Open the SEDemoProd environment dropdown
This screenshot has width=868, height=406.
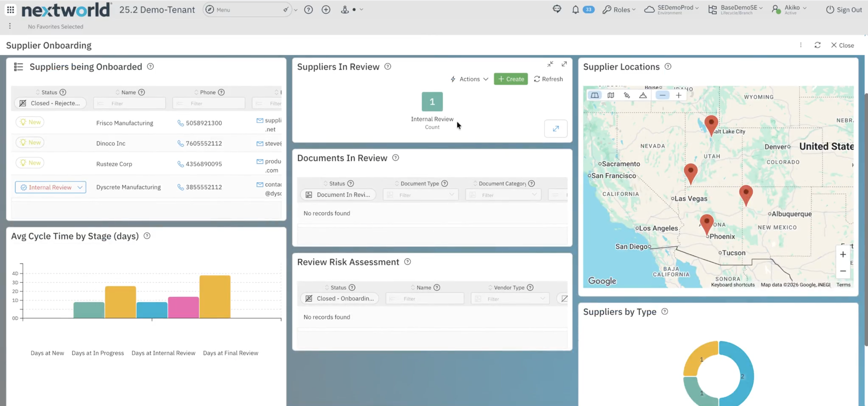coord(671,10)
